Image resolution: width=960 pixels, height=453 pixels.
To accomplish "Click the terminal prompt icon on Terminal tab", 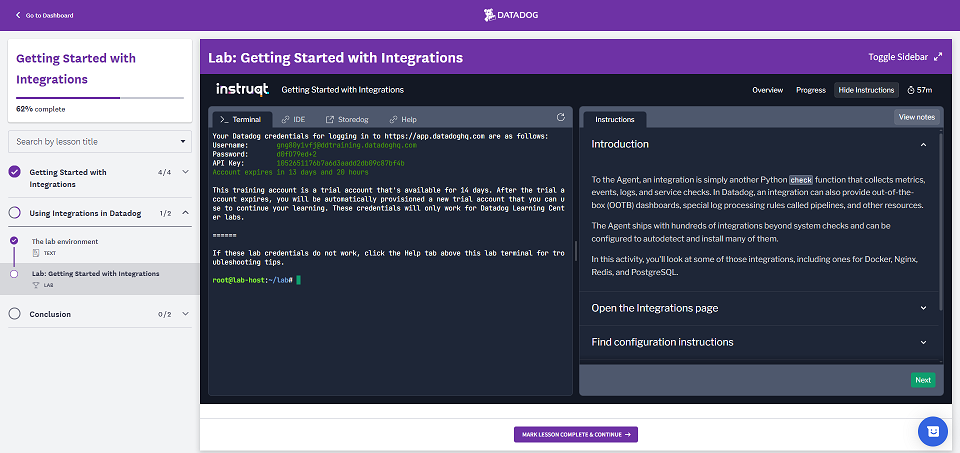I will (225, 119).
